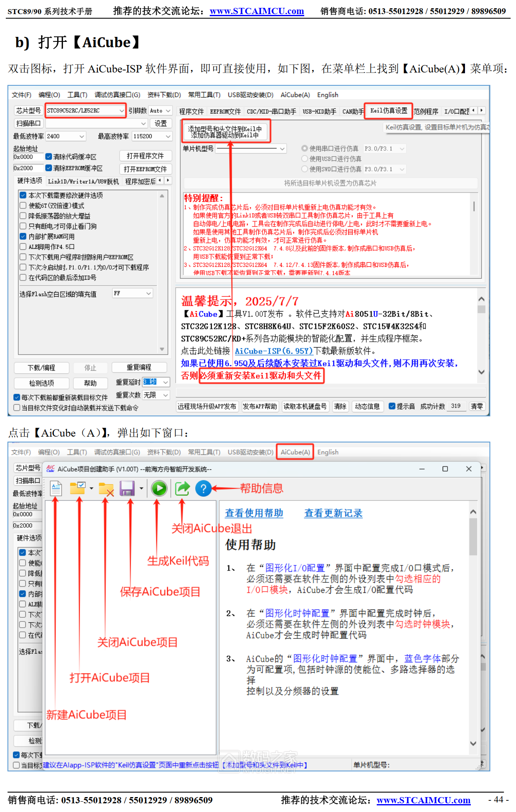This screenshot has width=516, height=812.
Task: Open USB驱动安装(D) menu in upper screenshot
Action: [x=250, y=95]
